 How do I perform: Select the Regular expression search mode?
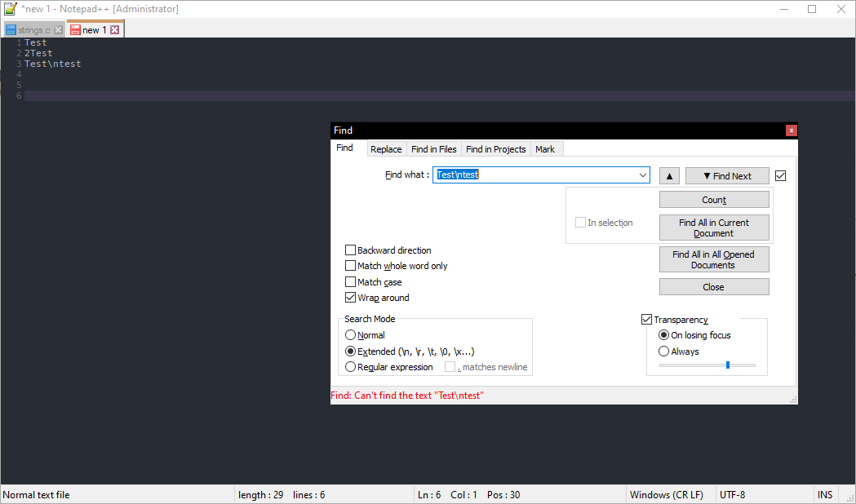pyautogui.click(x=350, y=366)
